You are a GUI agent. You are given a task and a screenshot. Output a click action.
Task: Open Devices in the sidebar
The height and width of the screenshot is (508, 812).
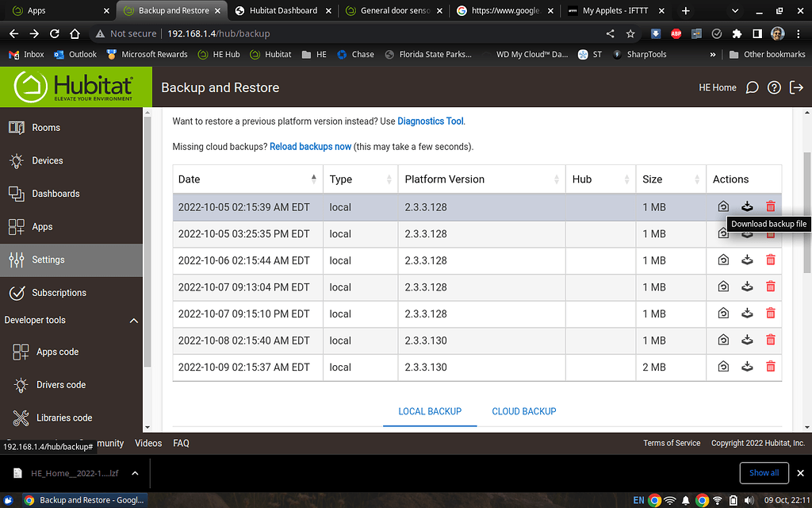click(47, 160)
